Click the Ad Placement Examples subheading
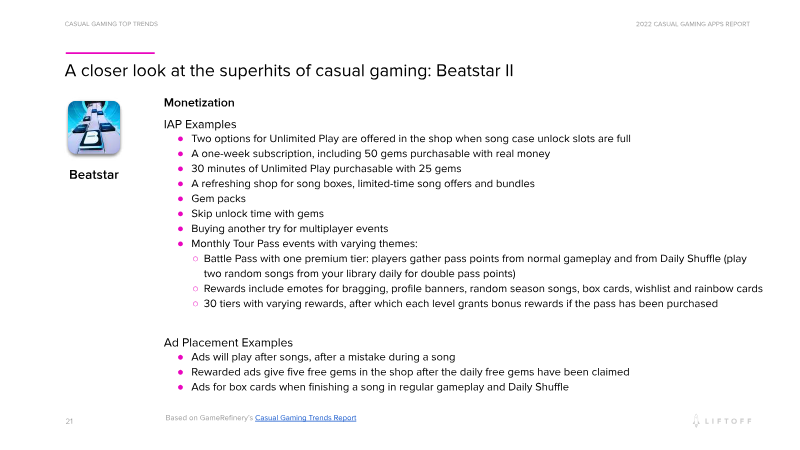The image size is (800, 450). (x=228, y=342)
